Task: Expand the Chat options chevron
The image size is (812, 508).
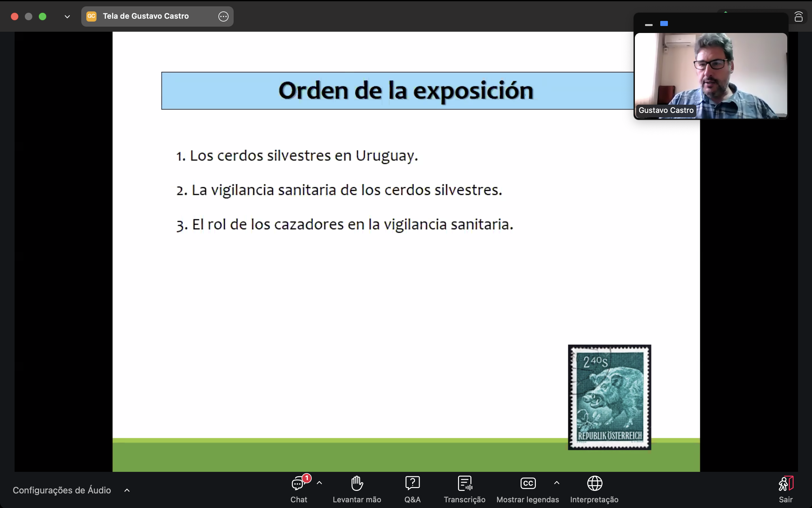Action: click(319, 483)
